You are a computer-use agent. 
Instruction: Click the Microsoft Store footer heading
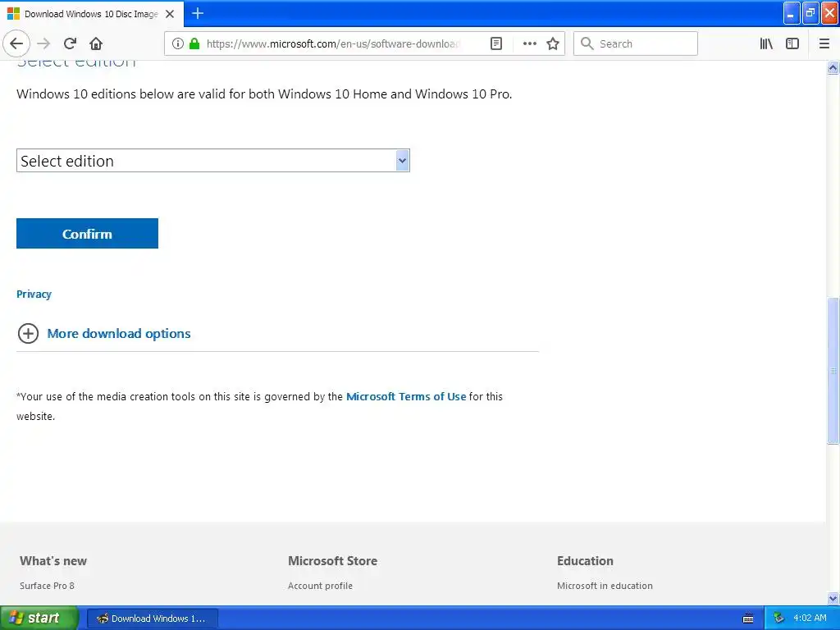[333, 561]
